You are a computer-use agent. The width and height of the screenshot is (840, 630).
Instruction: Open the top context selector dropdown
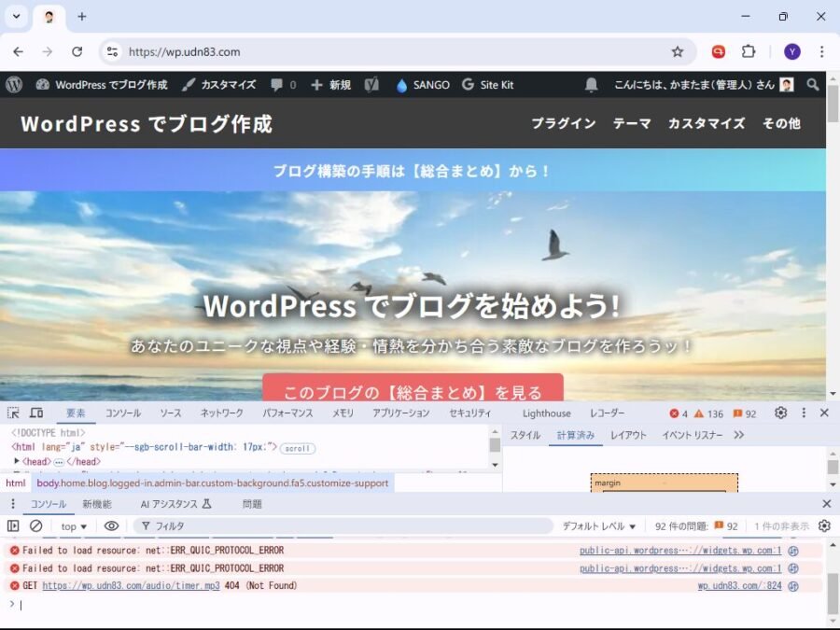[74, 526]
